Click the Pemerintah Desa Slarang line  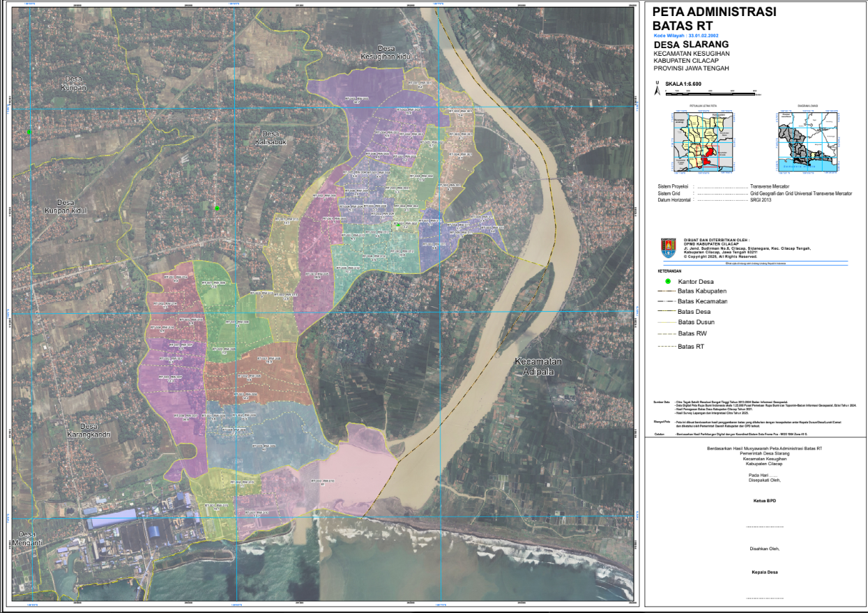[x=764, y=453]
